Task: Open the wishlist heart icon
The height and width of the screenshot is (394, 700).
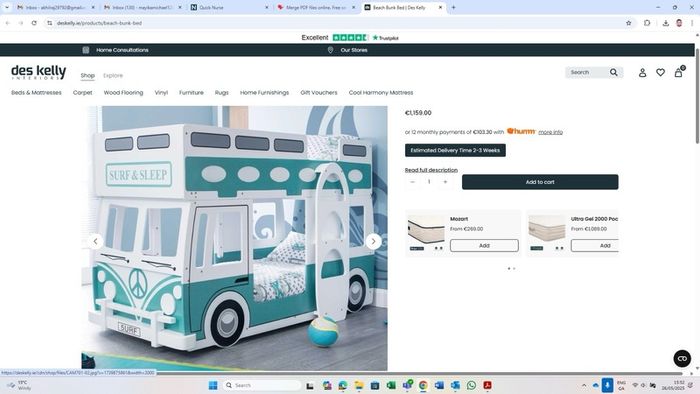Action: tap(660, 73)
